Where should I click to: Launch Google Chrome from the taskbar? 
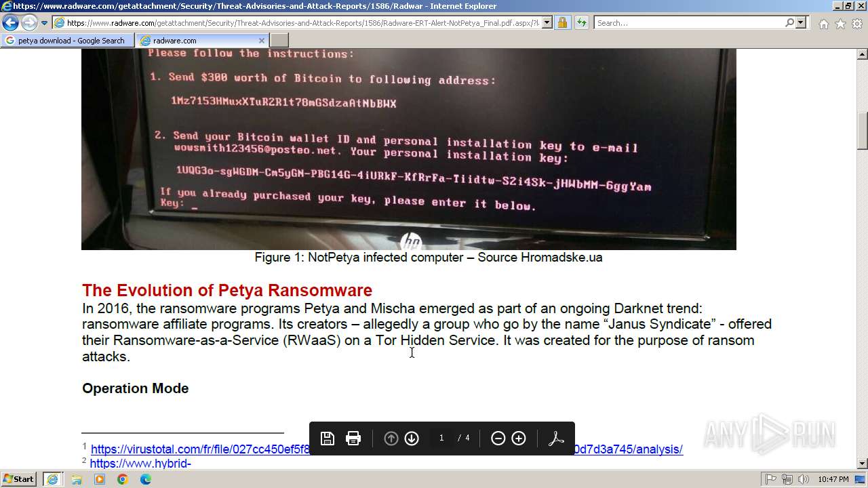pos(123,479)
